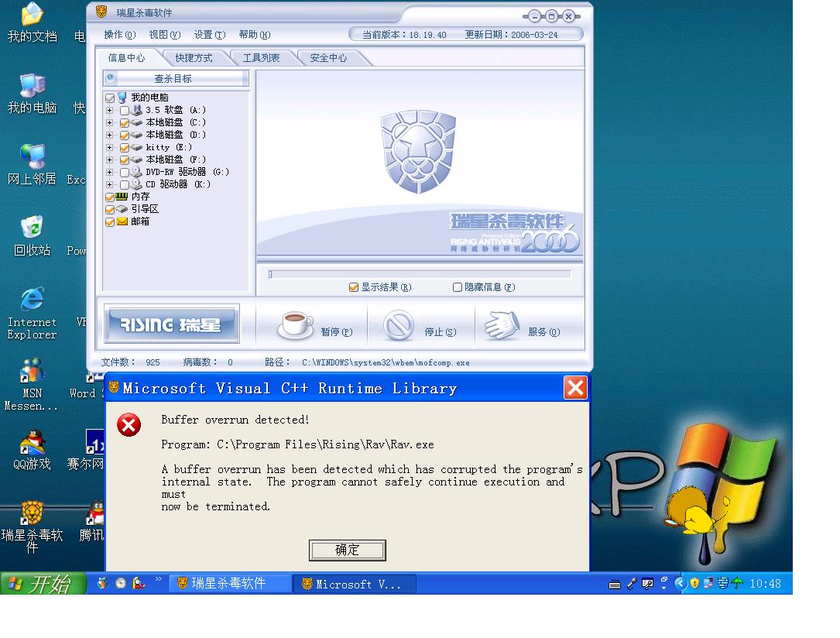Click the coffee cup pause icon
The width and height of the screenshot is (840, 638).
[x=295, y=324]
